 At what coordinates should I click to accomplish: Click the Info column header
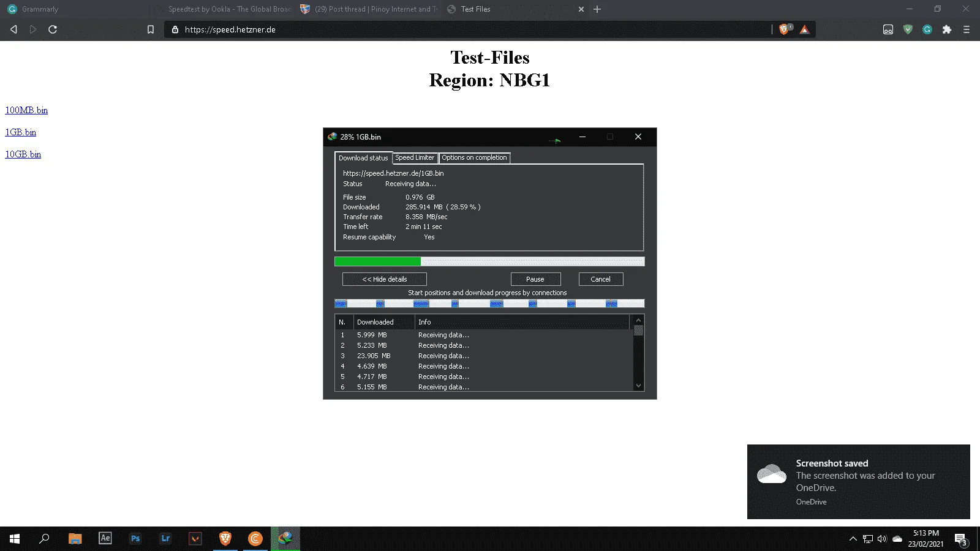click(x=522, y=322)
